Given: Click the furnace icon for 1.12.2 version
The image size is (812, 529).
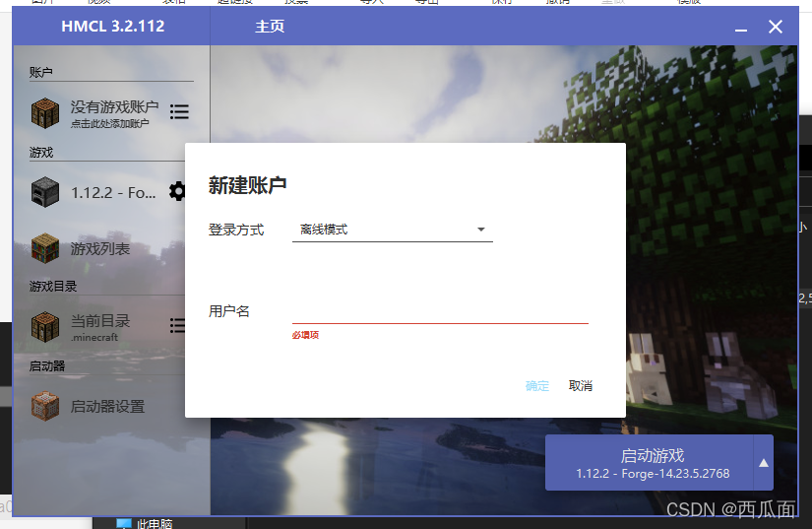Looking at the screenshot, I should coord(45,192).
